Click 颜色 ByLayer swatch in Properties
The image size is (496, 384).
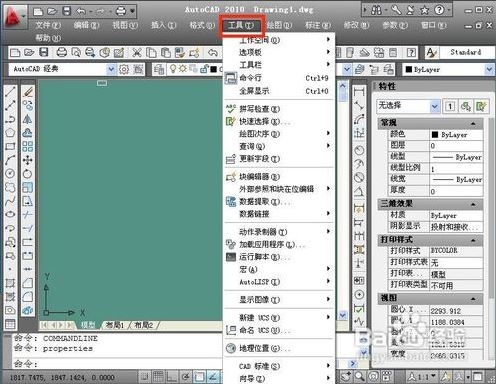[435, 135]
